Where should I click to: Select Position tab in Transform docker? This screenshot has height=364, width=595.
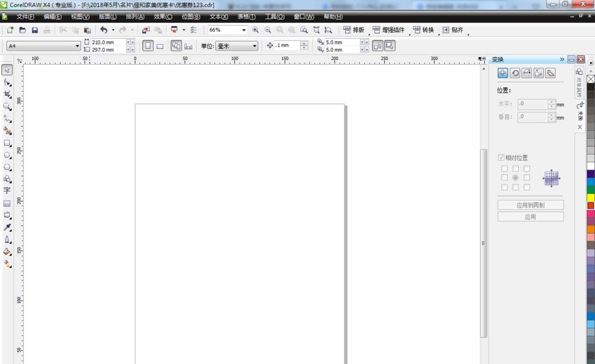point(503,73)
